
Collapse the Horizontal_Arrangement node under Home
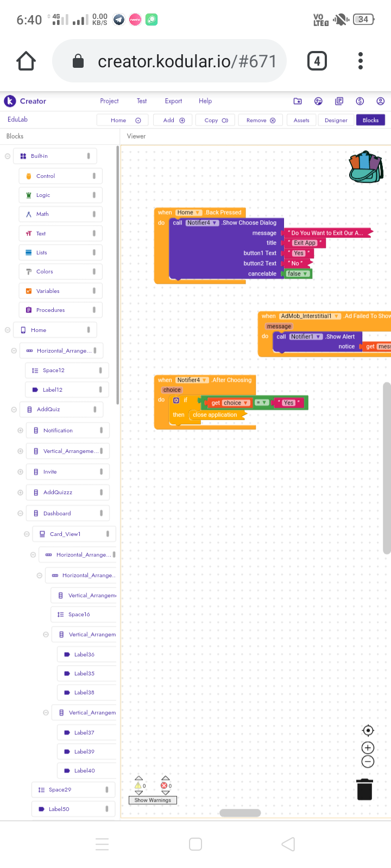[x=14, y=351]
